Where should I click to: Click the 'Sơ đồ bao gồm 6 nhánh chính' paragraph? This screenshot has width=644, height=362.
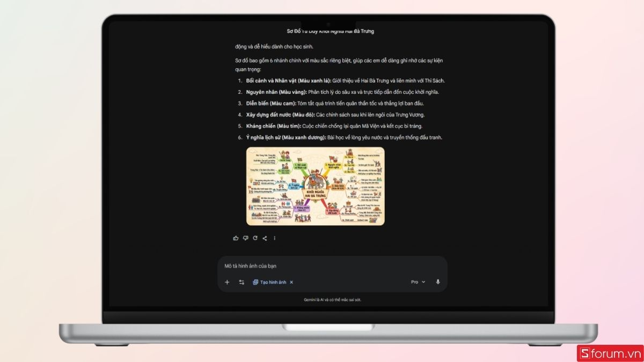pos(338,65)
